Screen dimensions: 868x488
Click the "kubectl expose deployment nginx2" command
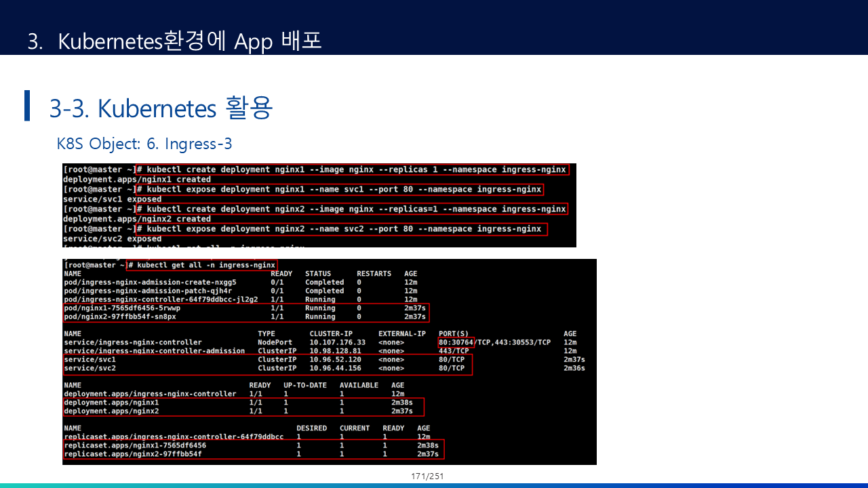(341, 229)
